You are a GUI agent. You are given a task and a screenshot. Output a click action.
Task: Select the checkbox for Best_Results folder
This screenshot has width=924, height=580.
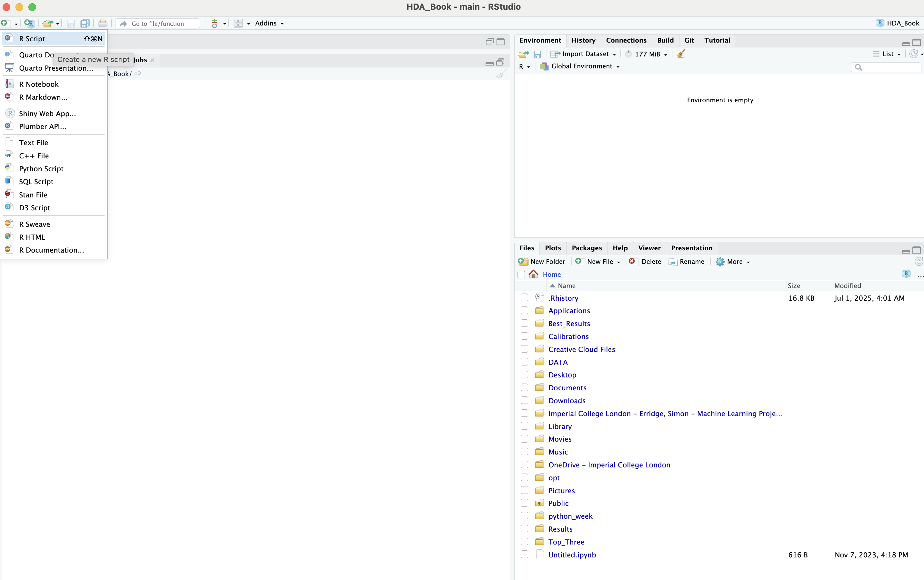click(524, 323)
